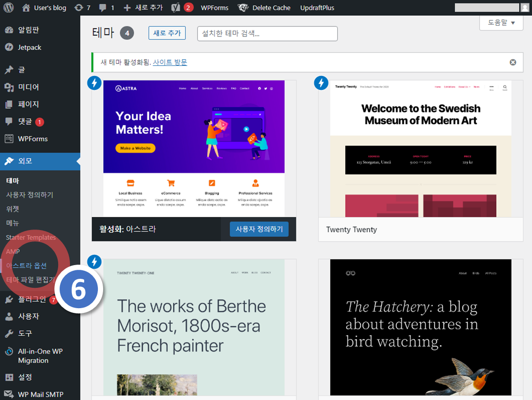Viewport: 532px width, 400px height.
Task: Click lightning badge on Twenty Twenty-One theme
Action: click(x=94, y=262)
